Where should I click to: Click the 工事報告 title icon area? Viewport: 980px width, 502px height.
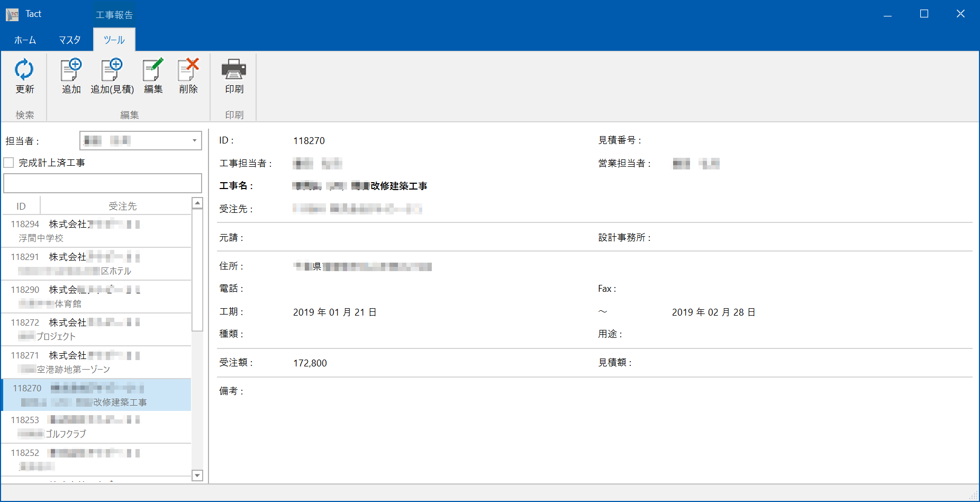coord(114,13)
